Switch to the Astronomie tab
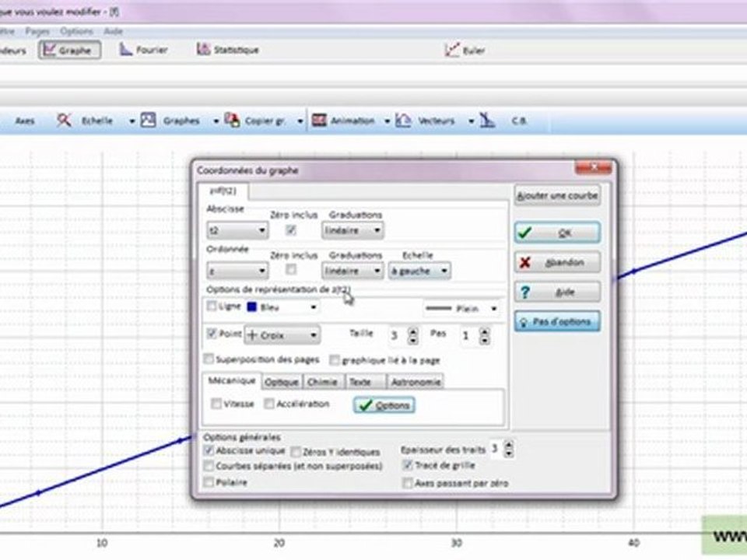This screenshot has width=747, height=560. tap(416, 382)
